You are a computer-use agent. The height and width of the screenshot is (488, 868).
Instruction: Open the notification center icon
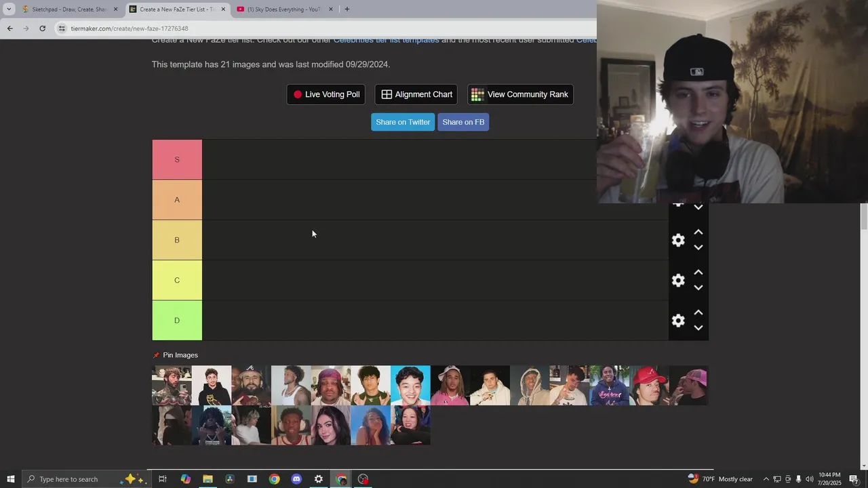point(854,479)
